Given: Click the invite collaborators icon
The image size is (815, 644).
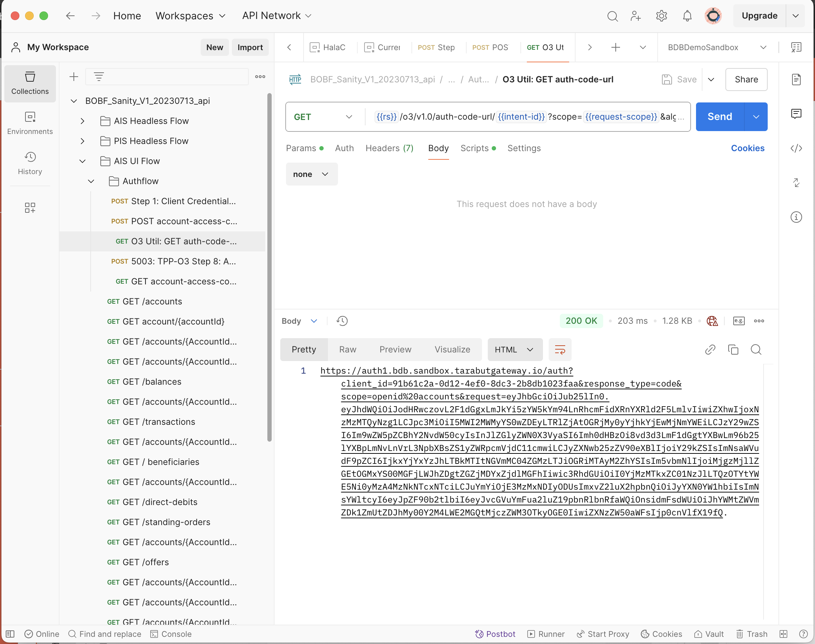Looking at the screenshot, I should point(635,16).
